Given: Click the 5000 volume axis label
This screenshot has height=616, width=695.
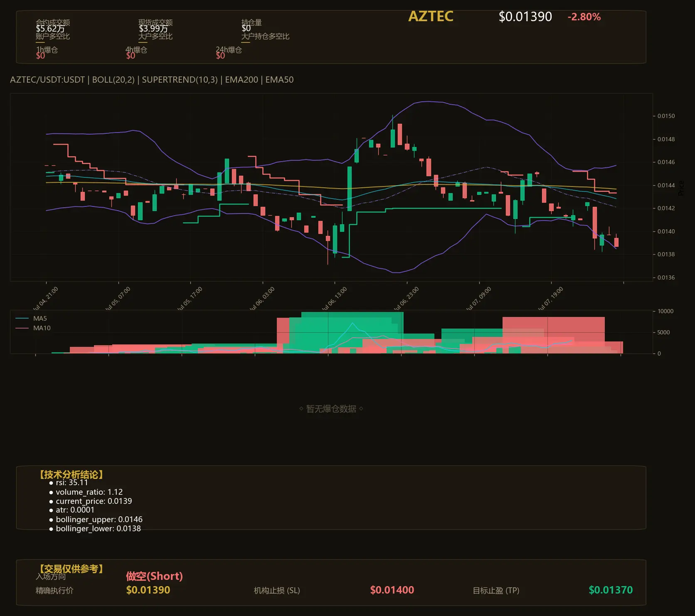Looking at the screenshot, I should [663, 332].
